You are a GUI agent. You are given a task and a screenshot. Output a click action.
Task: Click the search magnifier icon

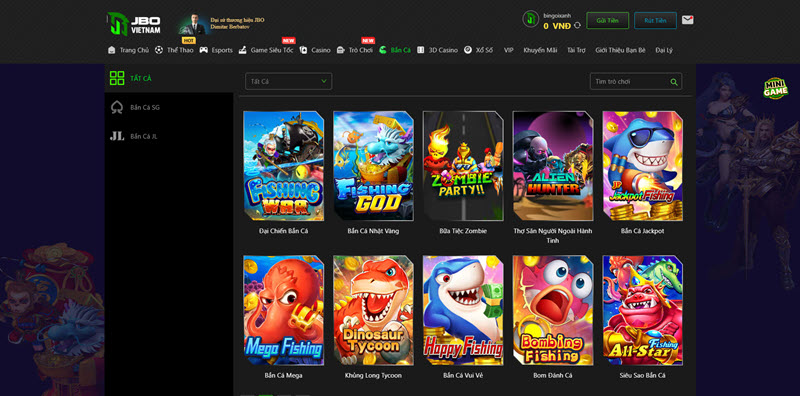pos(674,82)
